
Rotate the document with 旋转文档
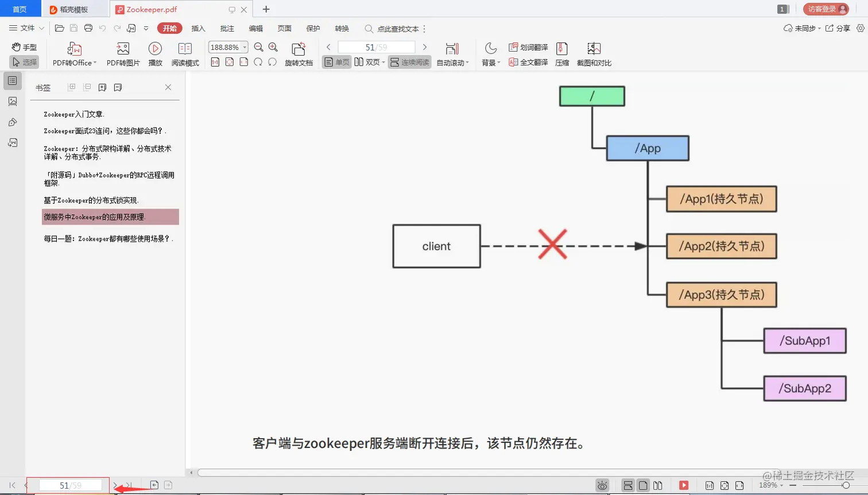point(298,54)
